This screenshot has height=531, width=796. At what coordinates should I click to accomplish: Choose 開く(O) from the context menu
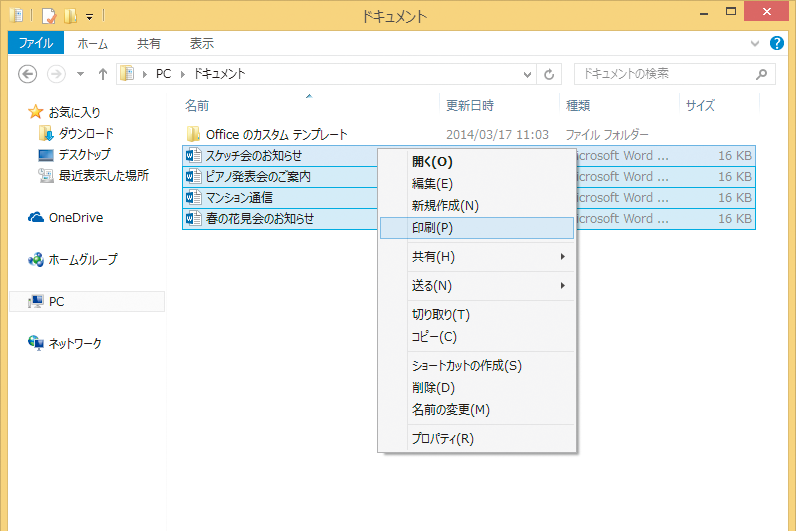(x=476, y=162)
